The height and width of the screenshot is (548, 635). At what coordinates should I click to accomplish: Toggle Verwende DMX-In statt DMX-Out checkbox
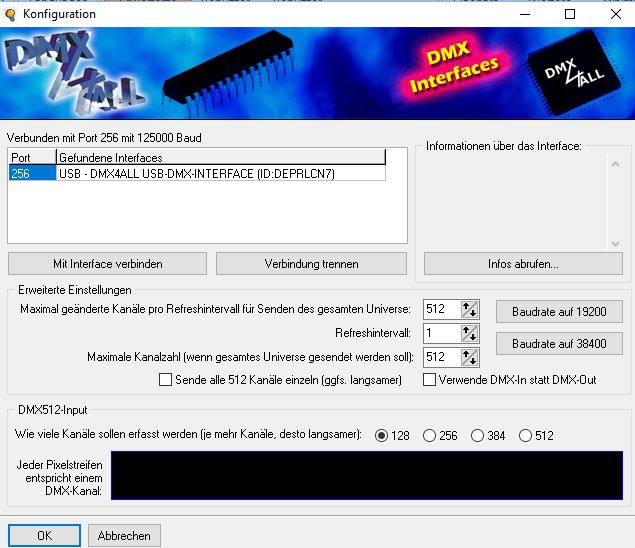[430, 380]
